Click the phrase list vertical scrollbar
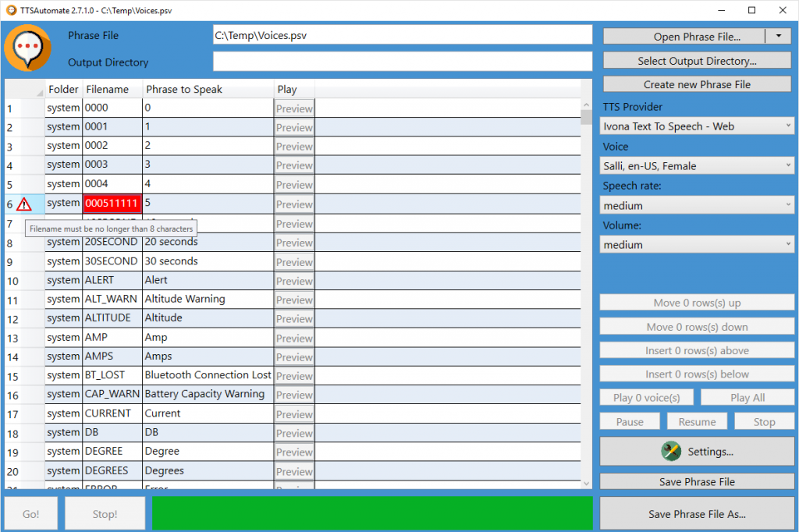Viewport: 799px width, 532px height. (x=586, y=296)
